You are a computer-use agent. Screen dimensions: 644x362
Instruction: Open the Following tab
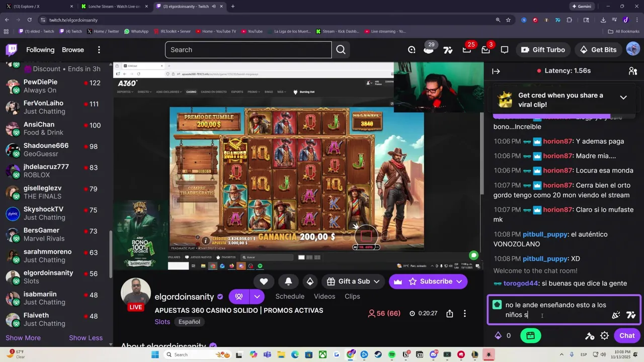click(40, 50)
